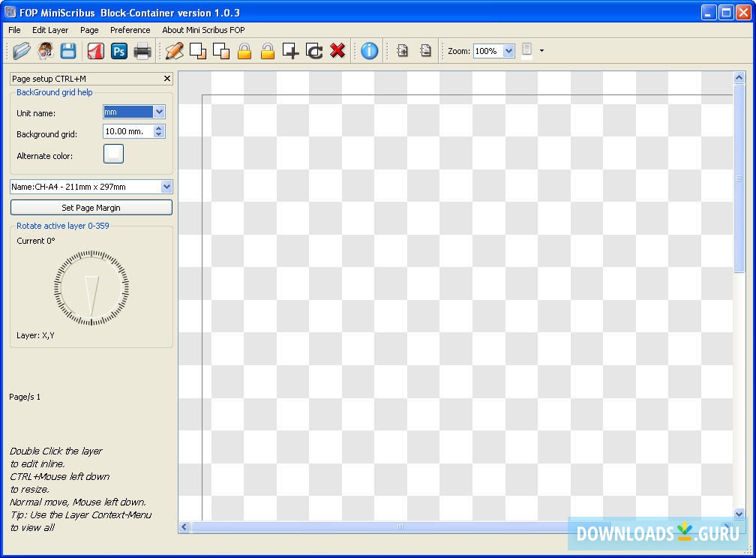Click the open folder icon in toolbar
This screenshot has width=756, height=558.
pos(21,51)
